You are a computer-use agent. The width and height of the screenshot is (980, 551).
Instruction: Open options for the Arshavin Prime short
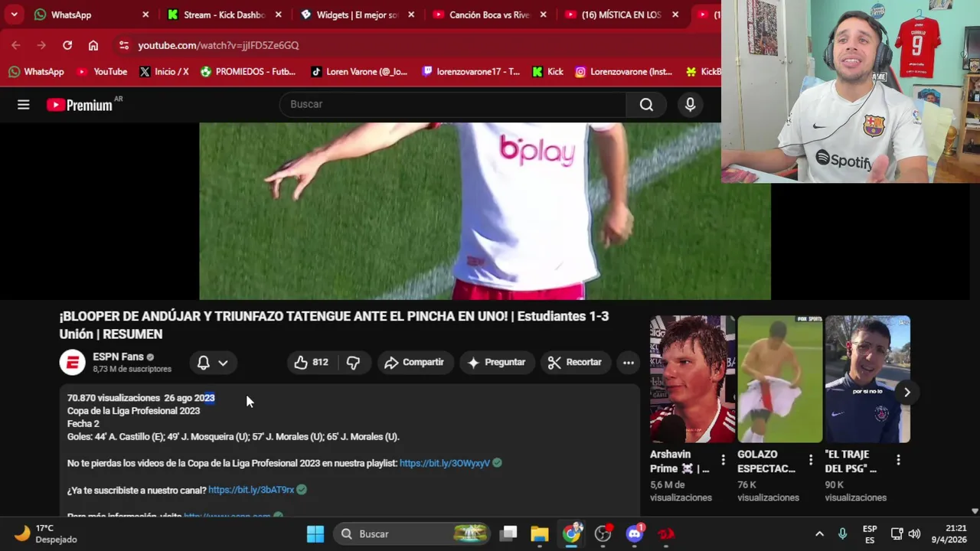723,460
